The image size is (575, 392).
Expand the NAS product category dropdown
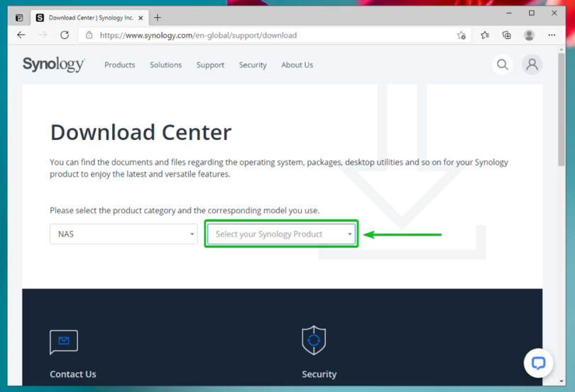124,234
